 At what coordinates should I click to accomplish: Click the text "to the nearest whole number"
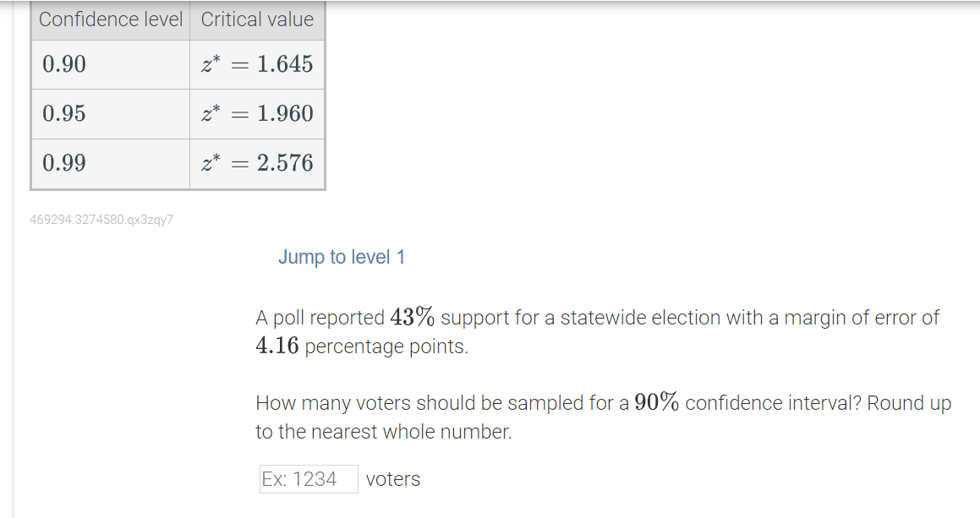coord(383,432)
